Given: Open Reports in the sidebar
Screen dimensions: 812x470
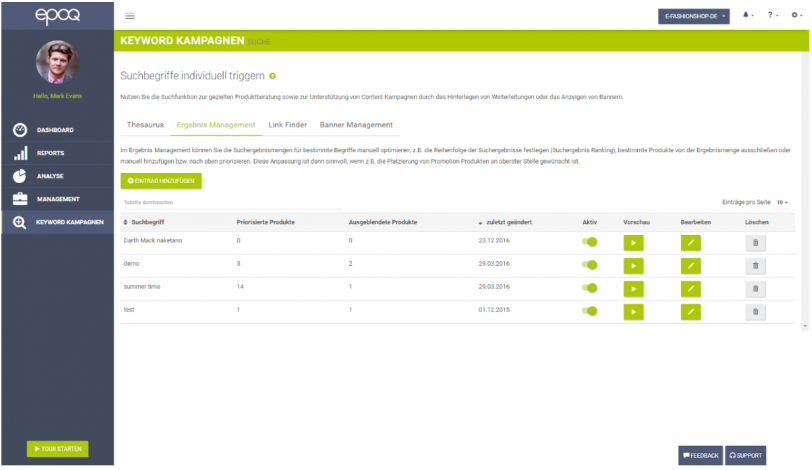Looking at the screenshot, I should (57, 153).
